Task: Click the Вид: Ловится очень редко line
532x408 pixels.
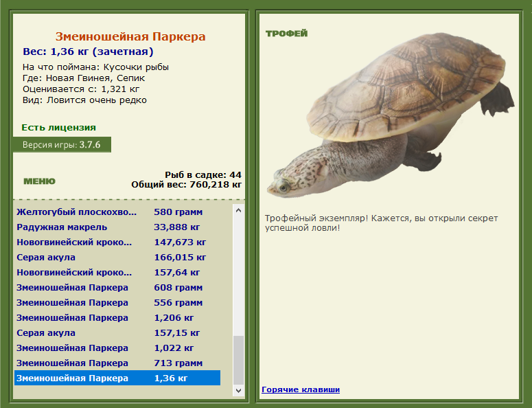Action: point(85,100)
